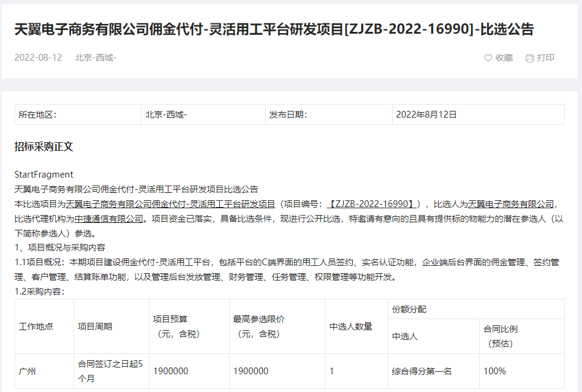This screenshot has width=582, height=392.
Task: Select the 项目预算 column header
Action: coord(170,318)
